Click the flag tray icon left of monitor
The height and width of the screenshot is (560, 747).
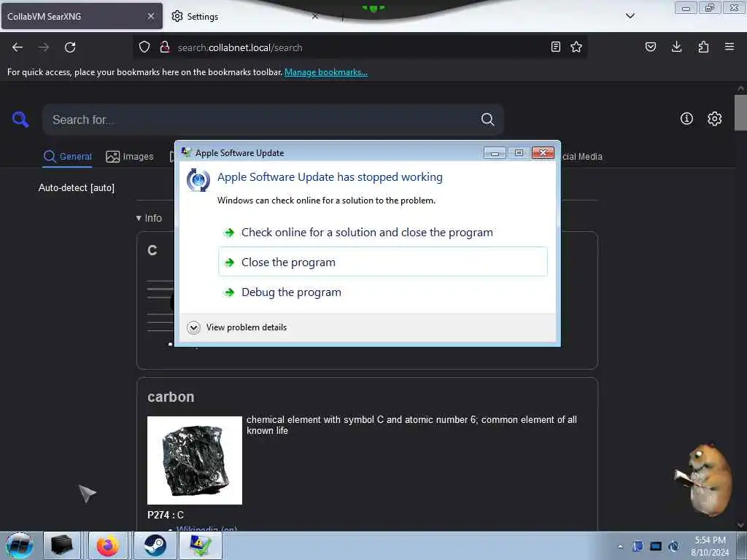click(638, 546)
